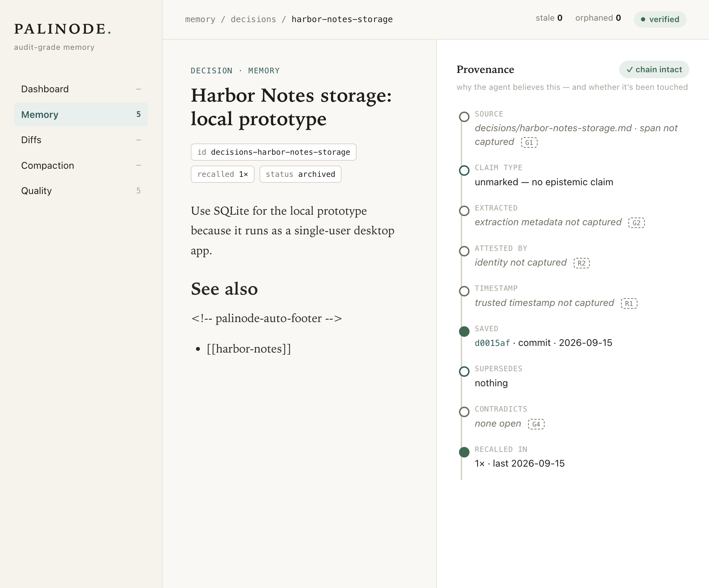Click 'extraction metadata not captured' text

pos(548,222)
